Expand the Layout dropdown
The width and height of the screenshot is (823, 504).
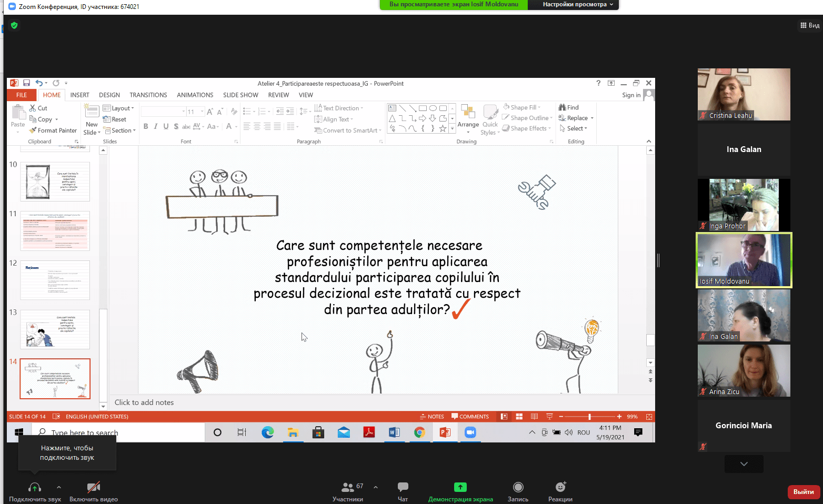pyautogui.click(x=119, y=108)
